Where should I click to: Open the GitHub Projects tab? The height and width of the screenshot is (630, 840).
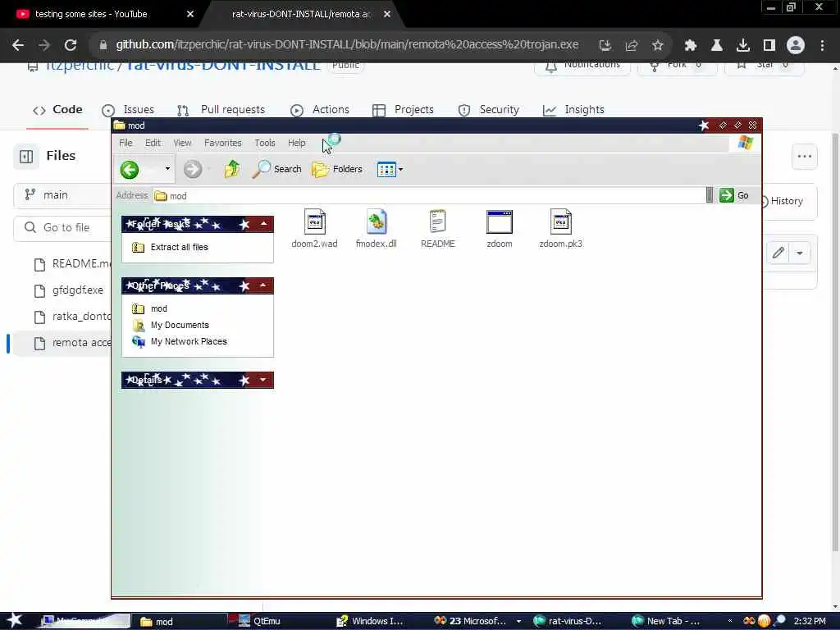404,110
